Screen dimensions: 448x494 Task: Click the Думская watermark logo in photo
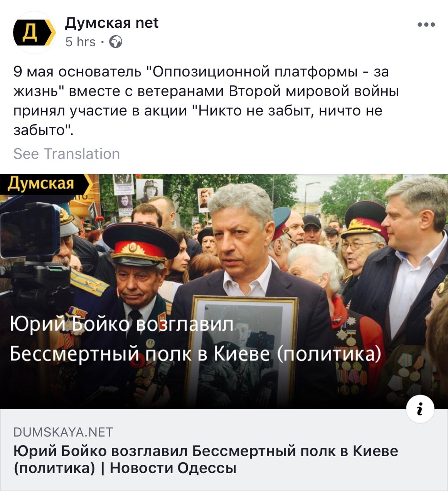[46, 184]
